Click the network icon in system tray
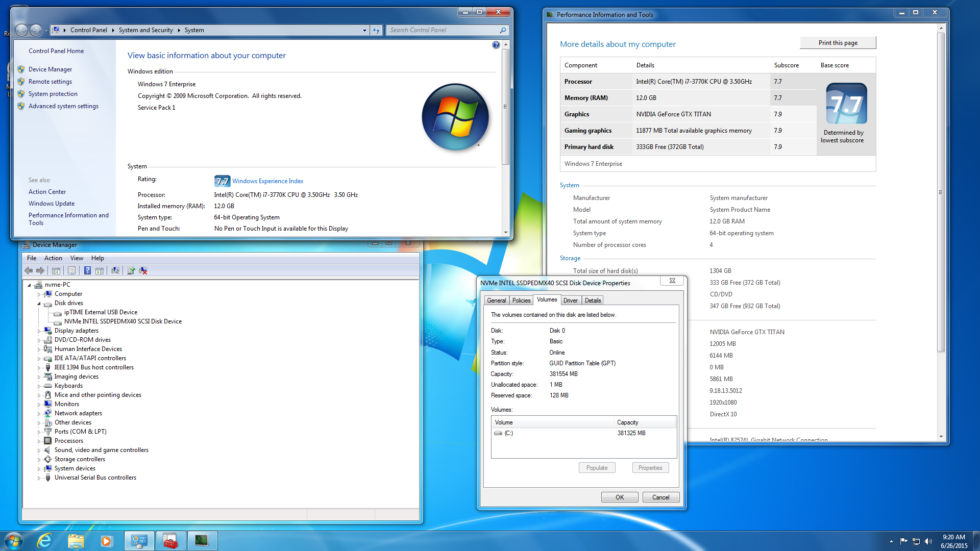This screenshot has height=551, width=980. (x=916, y=541)
